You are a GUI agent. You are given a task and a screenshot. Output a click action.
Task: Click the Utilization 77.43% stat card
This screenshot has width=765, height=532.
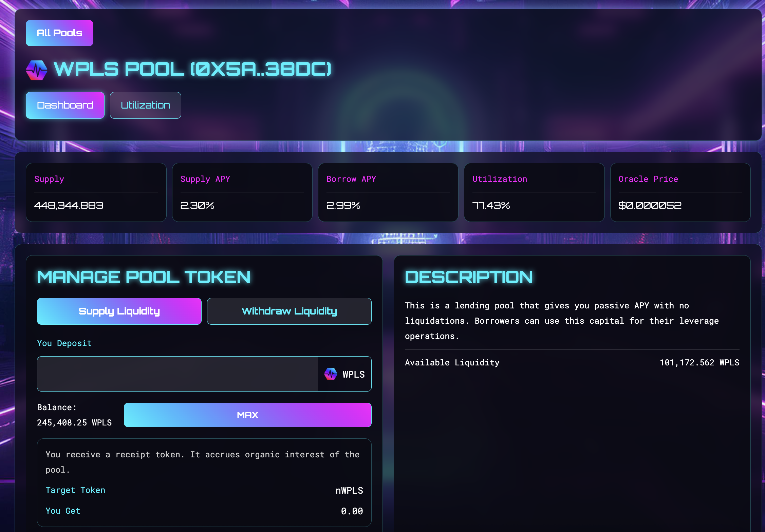pos(534,192)
